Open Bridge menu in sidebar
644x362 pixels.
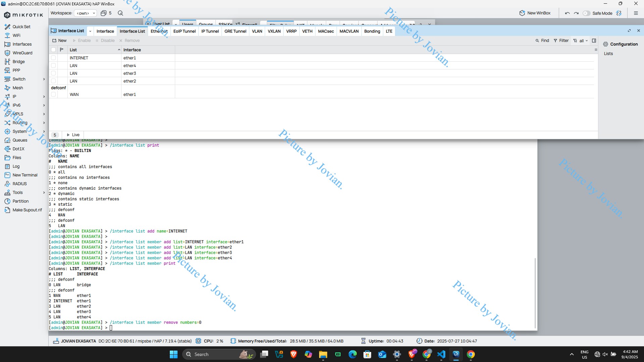pos(18,62)
